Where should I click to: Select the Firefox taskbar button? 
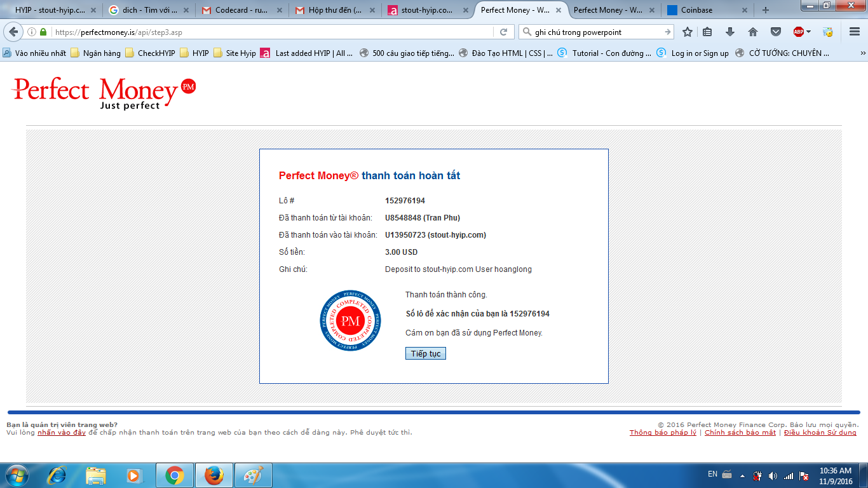pos(214,475)
